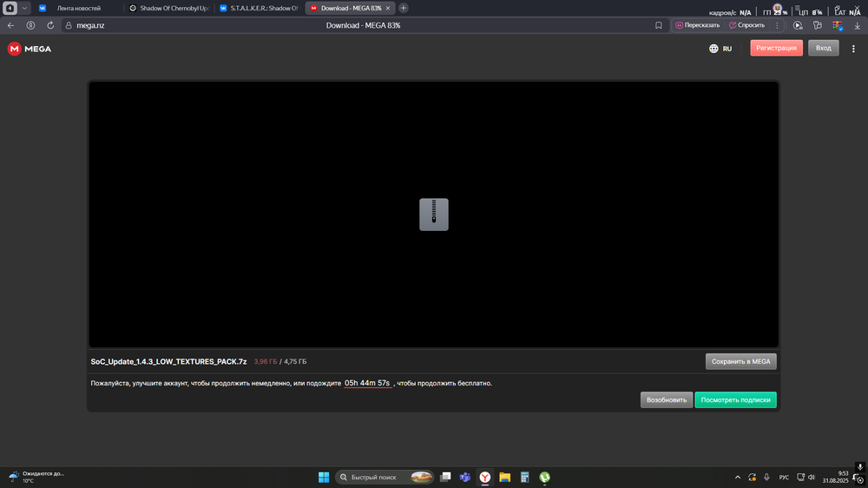Resume download with Возобновить button
The height and width of the screenshot is (488, 868).
pyautogui.click(x=666, y=400)
